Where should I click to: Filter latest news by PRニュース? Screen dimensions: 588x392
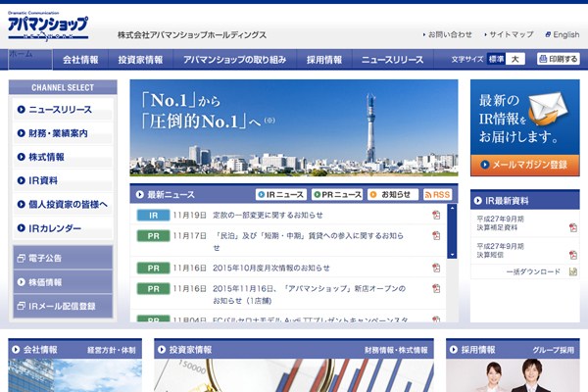337,195
